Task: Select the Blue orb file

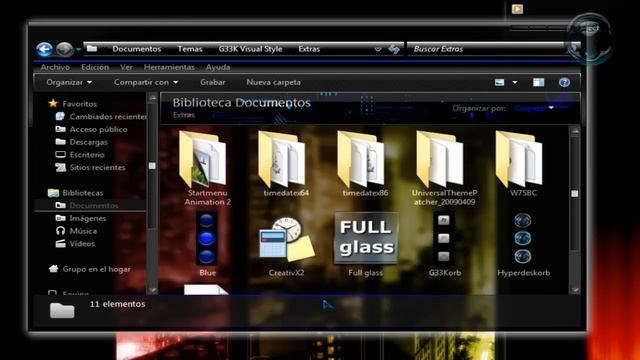Action: 207,244
